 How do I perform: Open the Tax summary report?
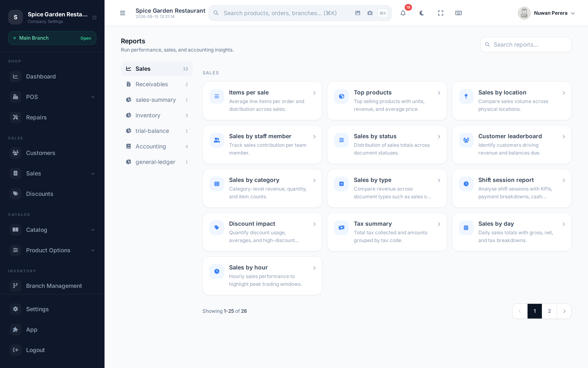tap(387, 232)
